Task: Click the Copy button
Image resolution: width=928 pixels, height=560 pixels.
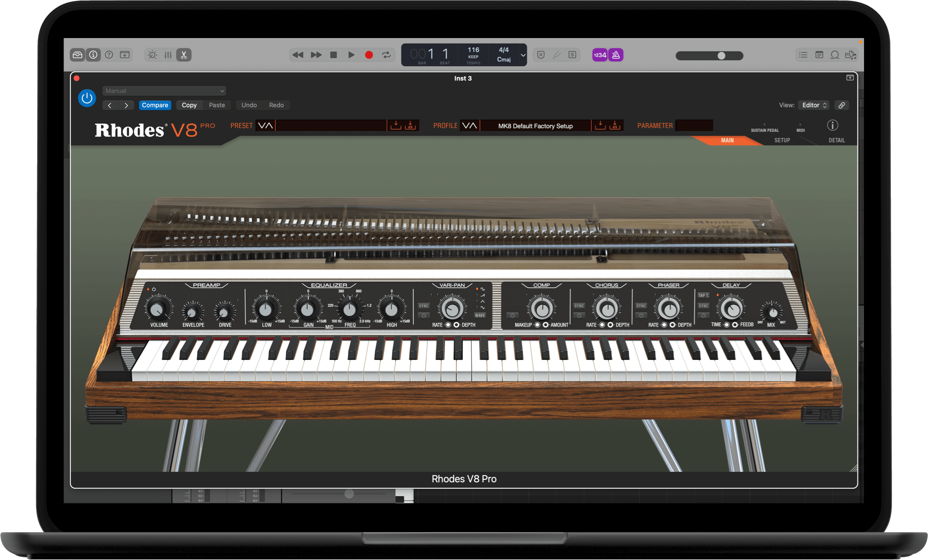Action: pos(189,105)
